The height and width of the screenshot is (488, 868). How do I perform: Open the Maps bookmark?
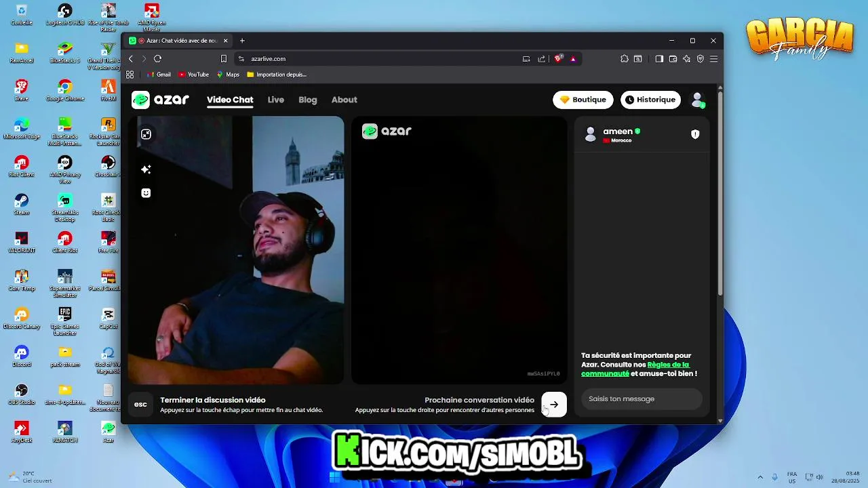228,75
